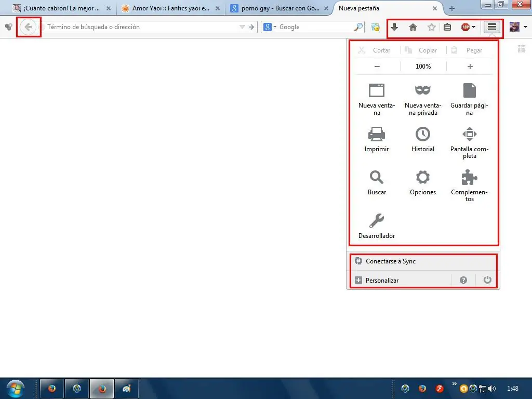Click the Adblock Plus ABP icon

pyautogui.click(x=465, y=27)
